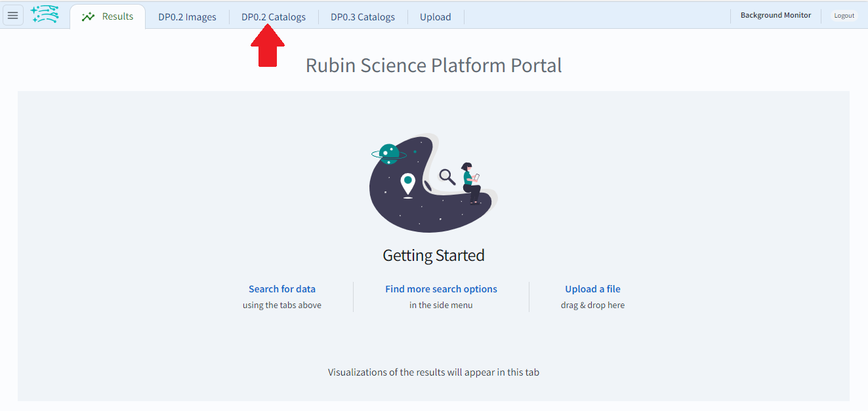Viewport: 868px width, 411px height.
Task: Click the Search for data link
Action: [x=281, y=288]
